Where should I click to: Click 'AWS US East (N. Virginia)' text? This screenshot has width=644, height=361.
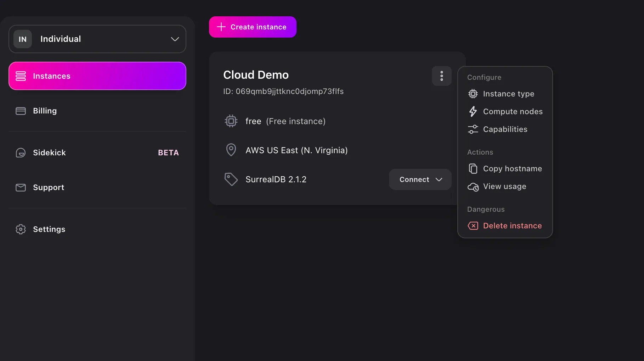click(296, 150)
